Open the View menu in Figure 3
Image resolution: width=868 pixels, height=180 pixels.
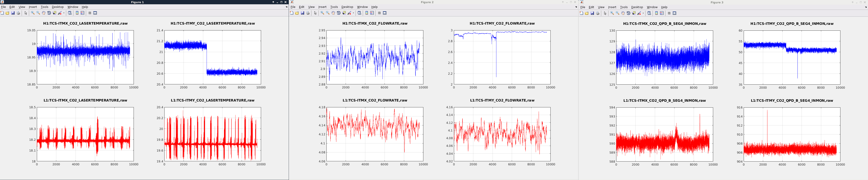click(x=601, y=7)
